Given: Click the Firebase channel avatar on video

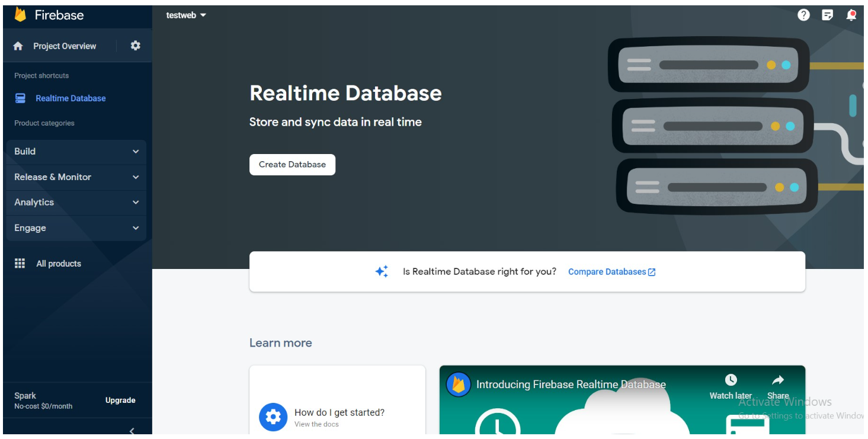Looking at the screenshot, I should pyautogui.click(x=459, y=384).
